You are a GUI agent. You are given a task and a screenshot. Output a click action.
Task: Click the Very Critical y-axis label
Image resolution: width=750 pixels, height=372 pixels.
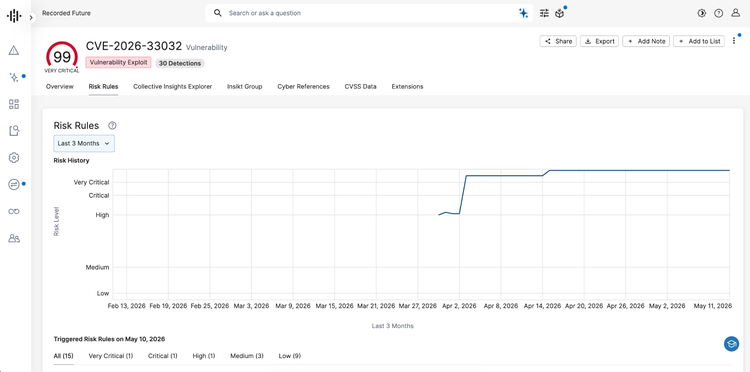(x=91, y=182)
